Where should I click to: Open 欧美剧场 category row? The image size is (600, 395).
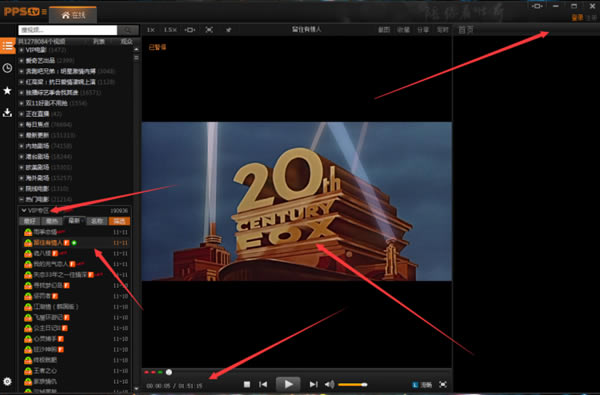point(75,167)
